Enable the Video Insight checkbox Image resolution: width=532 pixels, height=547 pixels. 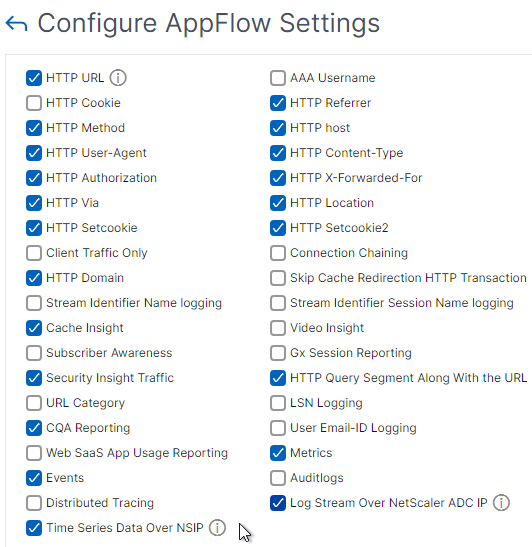(x=278, y=328)
